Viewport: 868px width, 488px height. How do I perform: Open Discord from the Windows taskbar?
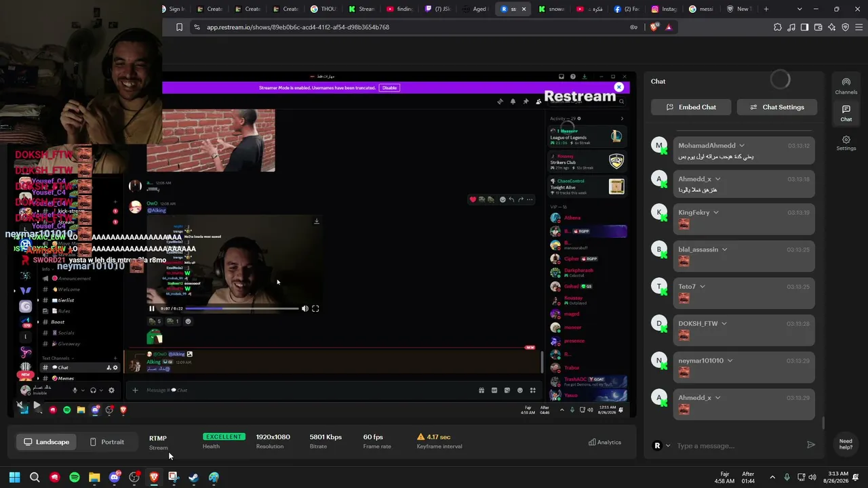point(115,477)
